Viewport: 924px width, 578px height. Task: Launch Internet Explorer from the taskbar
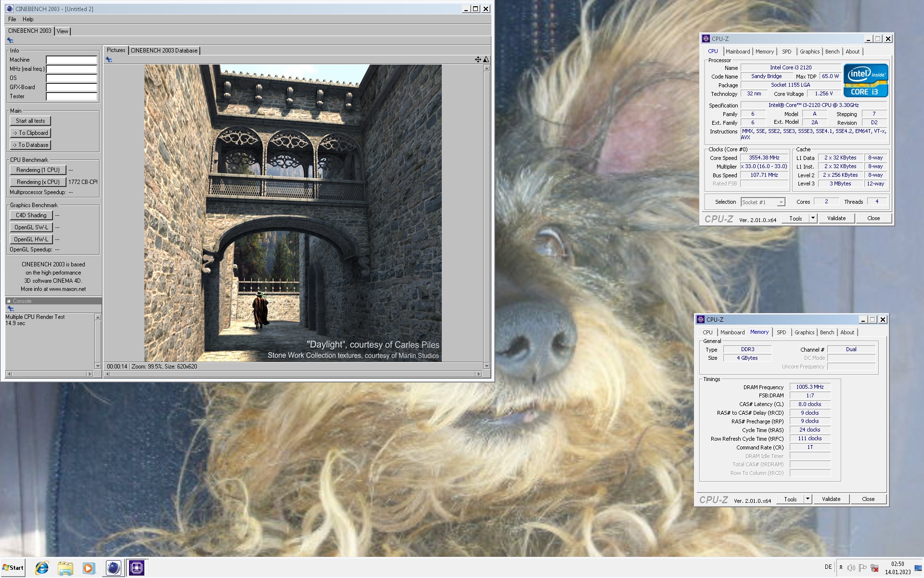(42, 568)
